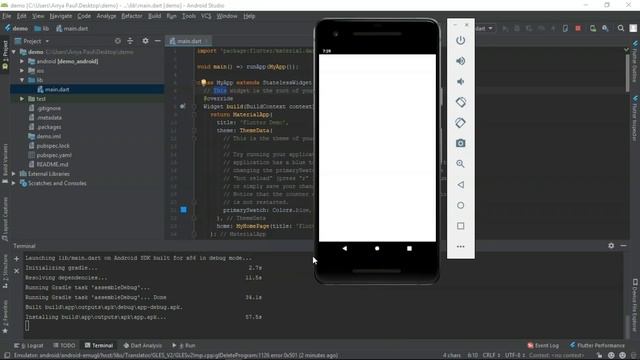The image size is (640, 360).
Task: Expand the test folder in project tree
Action: pyautogui.click(x=22, y=99)
